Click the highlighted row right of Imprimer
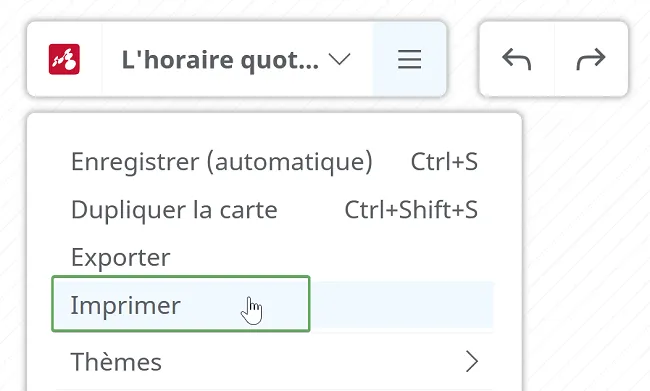Screen dimensions: 650x391 (x=401, y=305)
